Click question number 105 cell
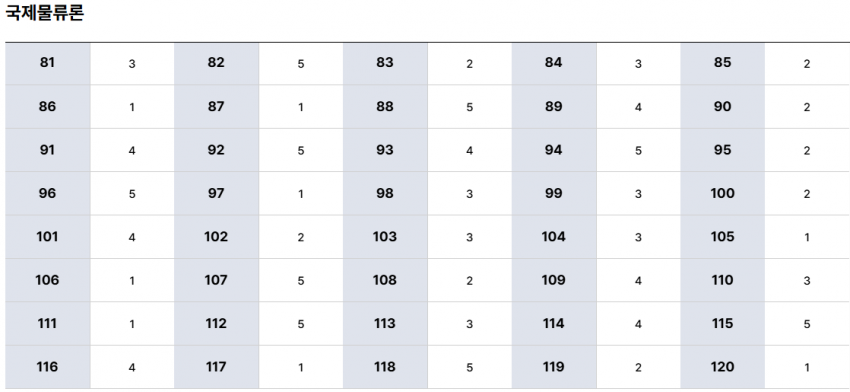Screen dimensions: 850x392 [723, 237]
